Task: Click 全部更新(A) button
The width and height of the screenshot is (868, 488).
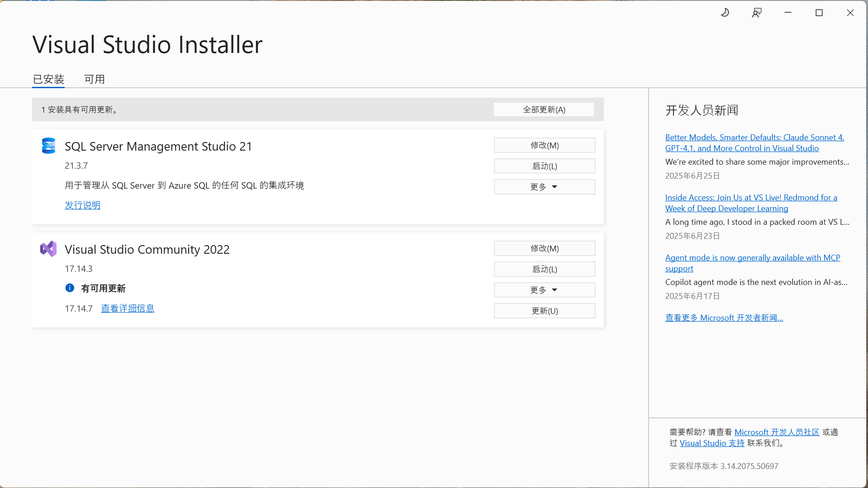Action: click(x=544, y=109)
